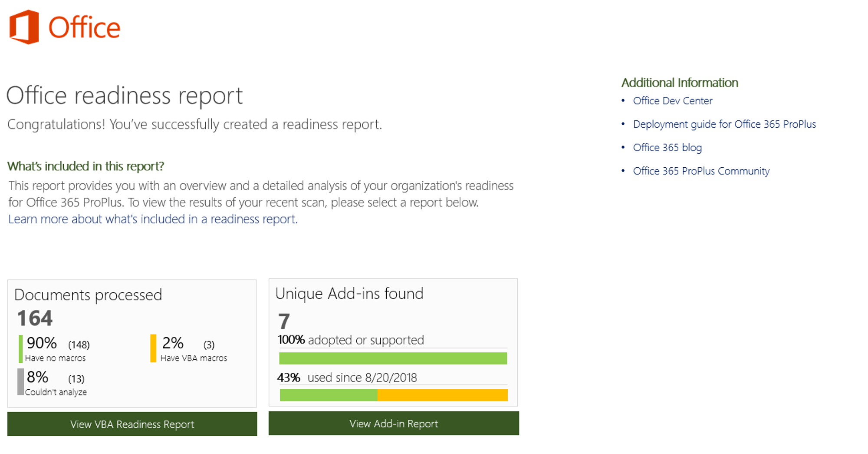
Task: Visit the Office 365 blog
Action: pos(667,148)
